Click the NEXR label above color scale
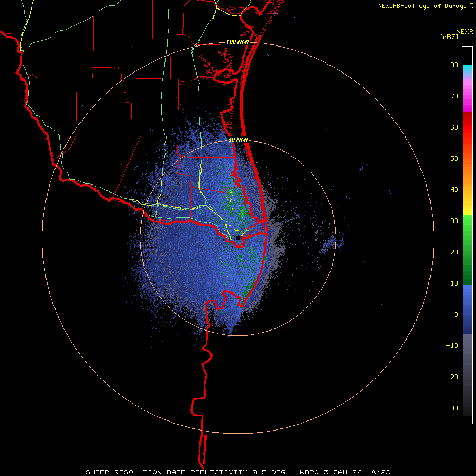Viewport: 476px width, 476px height. point(464,32)
